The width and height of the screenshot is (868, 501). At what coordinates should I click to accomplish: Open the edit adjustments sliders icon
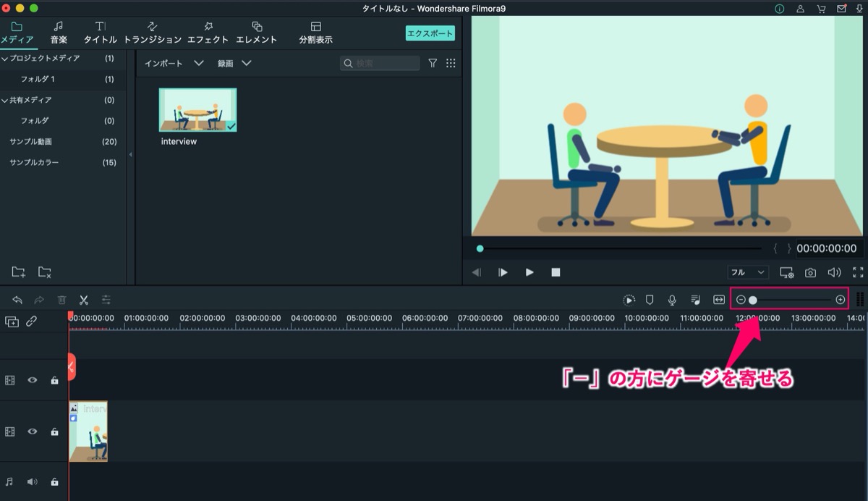(x=106, y=300)
